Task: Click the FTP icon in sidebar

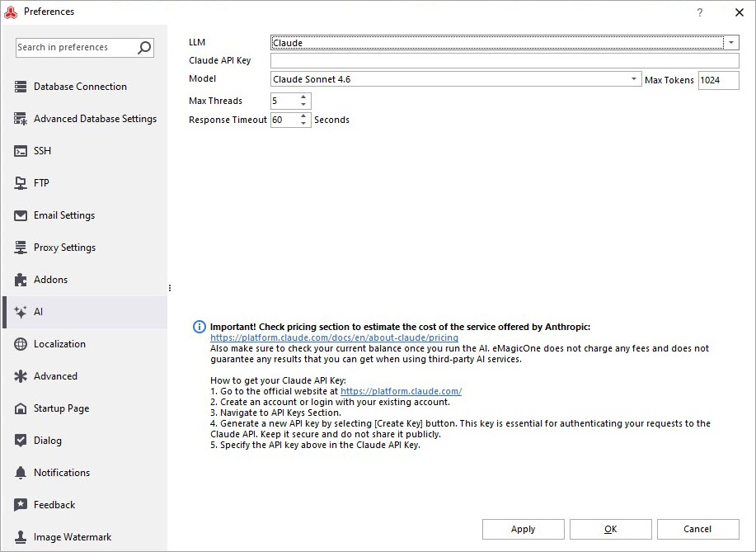Action: point(21,183)
